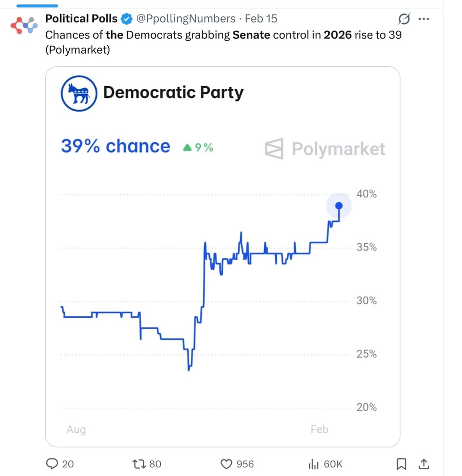The width and height of the screenshot is (462, 476).
Task: Click the reply speech bubble icon
Action: [52, 464]
